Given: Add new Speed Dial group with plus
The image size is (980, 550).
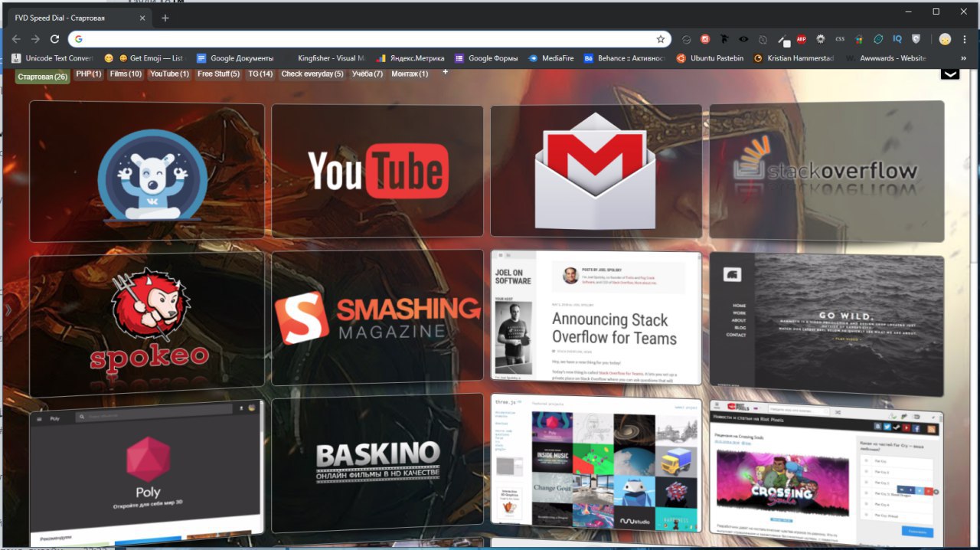Looking at the screenshot, I should click(x=446, y=71).
